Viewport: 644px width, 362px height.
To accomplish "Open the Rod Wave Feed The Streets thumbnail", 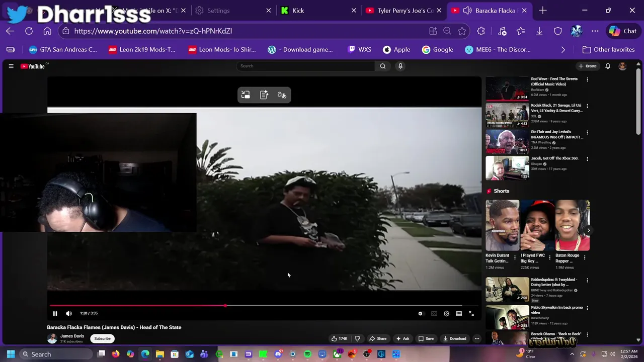I will coord(507,88).
